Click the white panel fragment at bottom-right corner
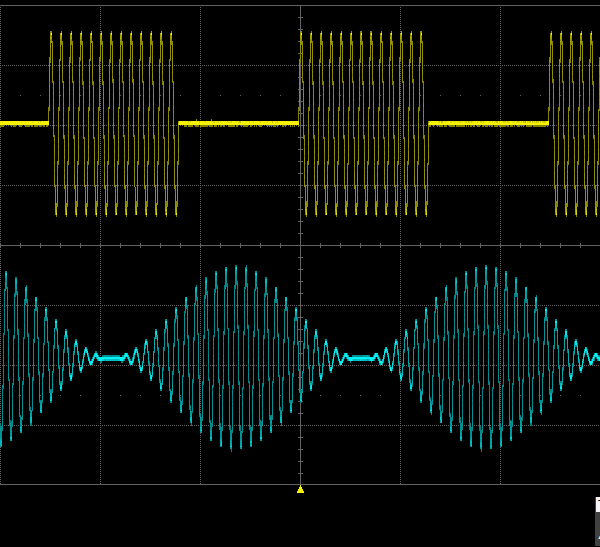600x547 pixels. coord(597,504)
